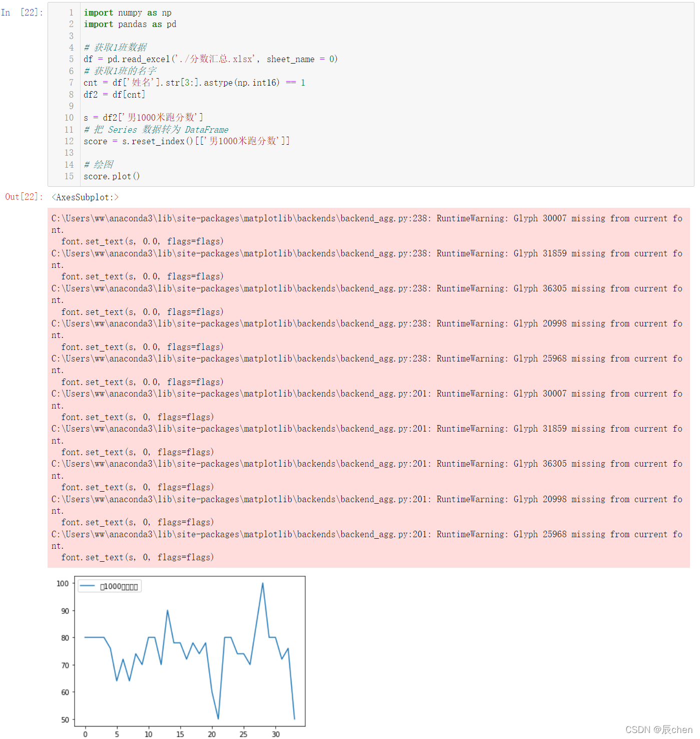The width and height of the screenshot is (700, 739).
Task: Click the In [22] cell prompt
Action: (x=22, y=13)
